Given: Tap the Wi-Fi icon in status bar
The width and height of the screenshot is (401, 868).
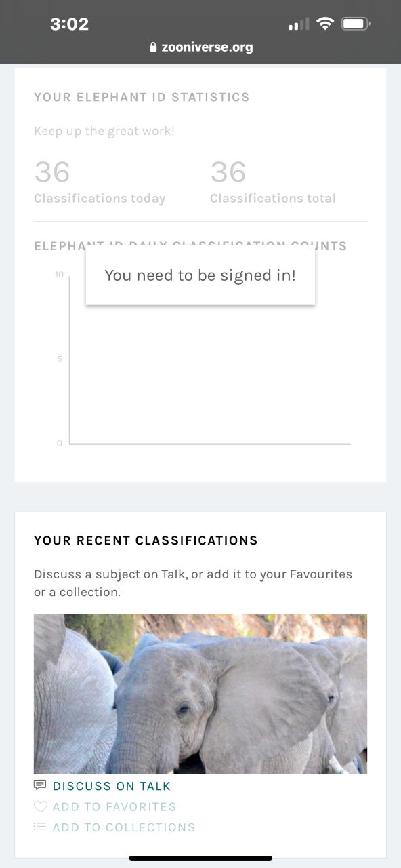Looking at the screenshot, I should pos(326,24).
